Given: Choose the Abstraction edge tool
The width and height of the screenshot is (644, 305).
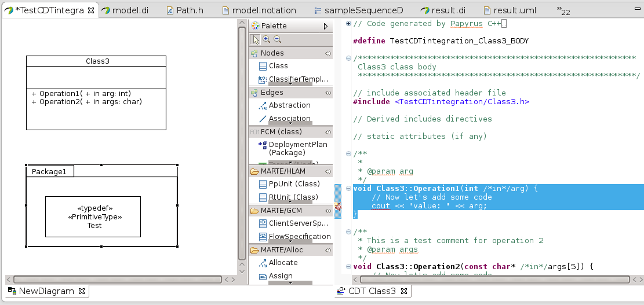Looking at the screenshot, I should pos(289,105).
